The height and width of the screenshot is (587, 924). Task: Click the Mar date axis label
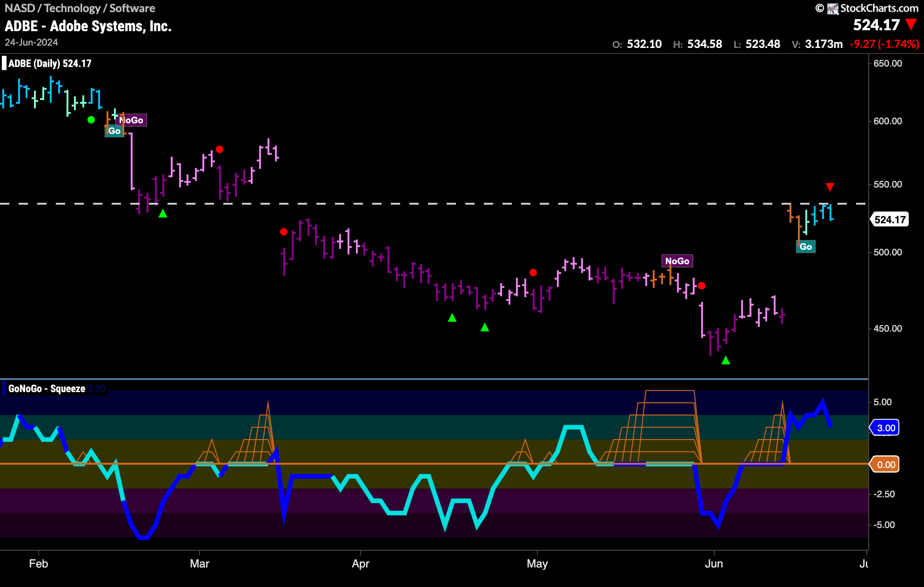pos(200,564)
